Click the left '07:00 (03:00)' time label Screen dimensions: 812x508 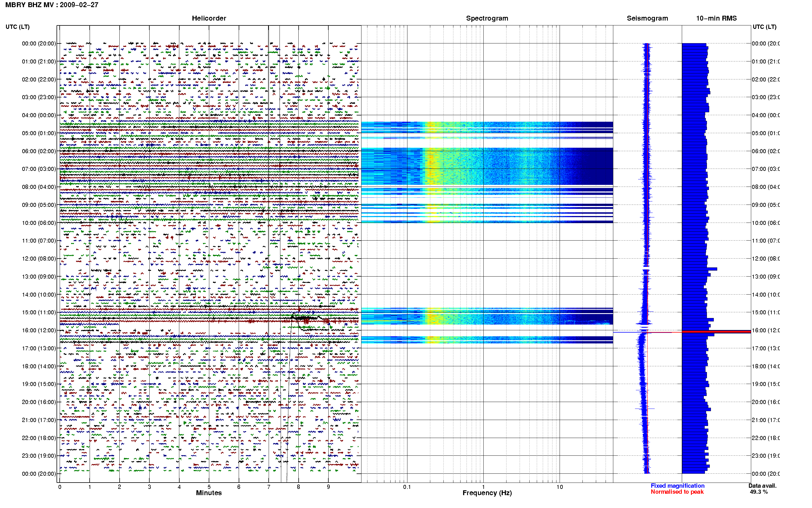[39, 169]
